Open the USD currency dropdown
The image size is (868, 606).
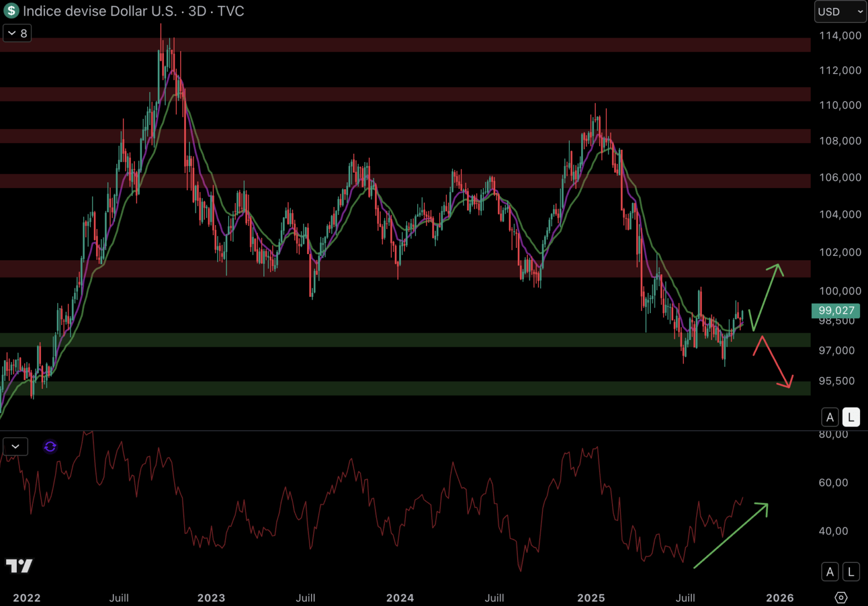[840, 11]
